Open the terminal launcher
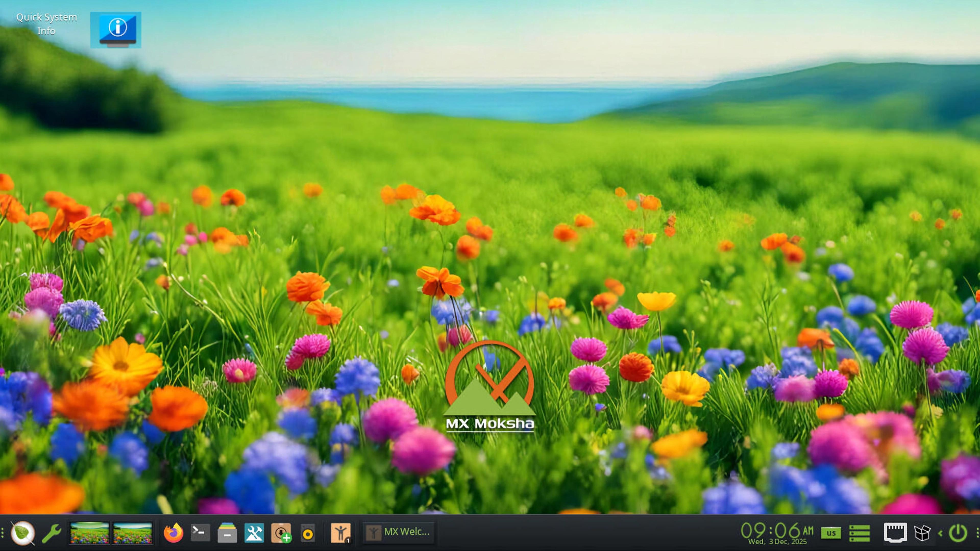This screenshot has width=980, height=551. [x=200, y=532]
